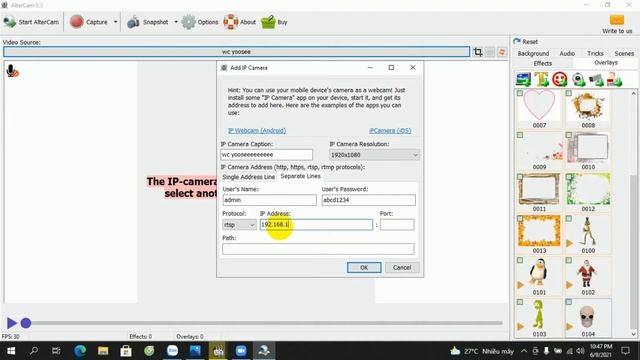Click the Buy basket icon
The width and height of the screenshot is (640, 360).
click(268, 22)
